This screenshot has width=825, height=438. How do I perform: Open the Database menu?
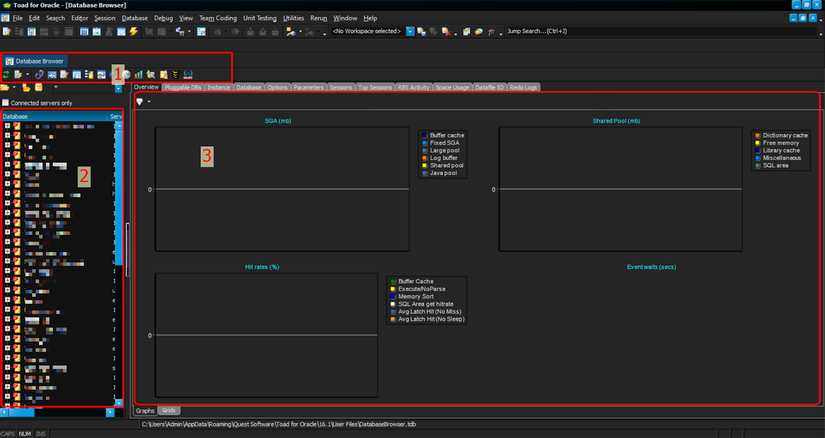point(134,18)
